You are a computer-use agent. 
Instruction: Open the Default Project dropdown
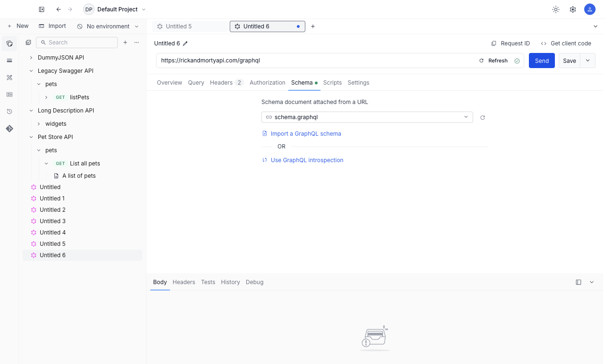click(x=115, y=9)
